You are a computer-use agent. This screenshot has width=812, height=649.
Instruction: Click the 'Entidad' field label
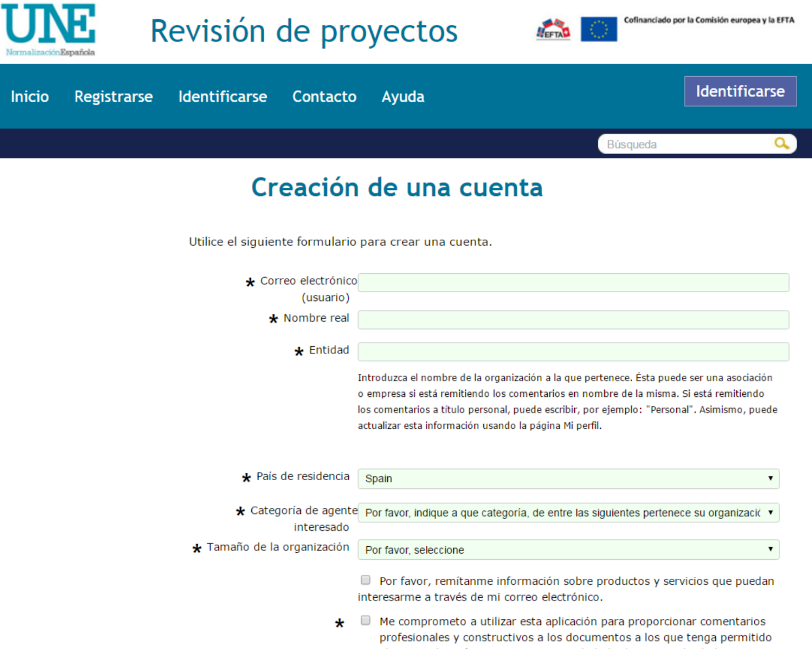(329, 350)
